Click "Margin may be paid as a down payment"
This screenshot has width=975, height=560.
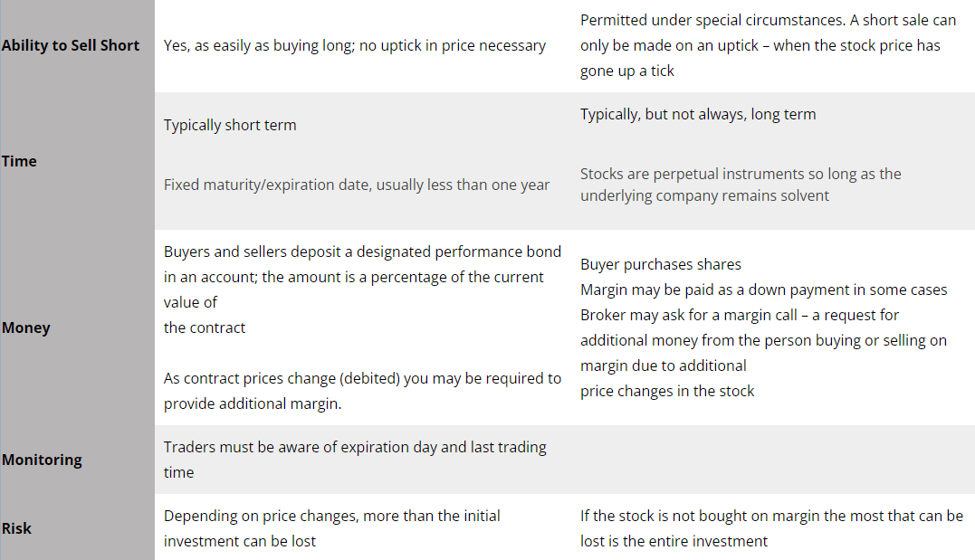point(763,289)
